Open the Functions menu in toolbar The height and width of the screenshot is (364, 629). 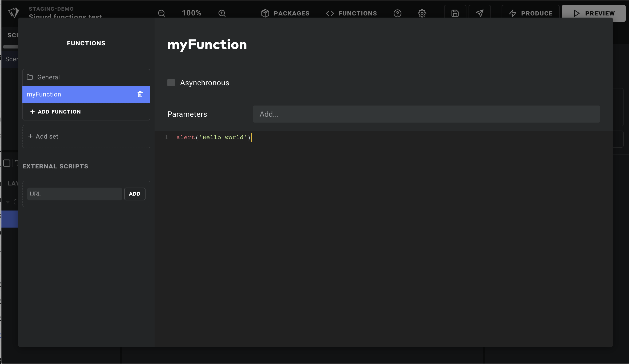tap(351, 13)
